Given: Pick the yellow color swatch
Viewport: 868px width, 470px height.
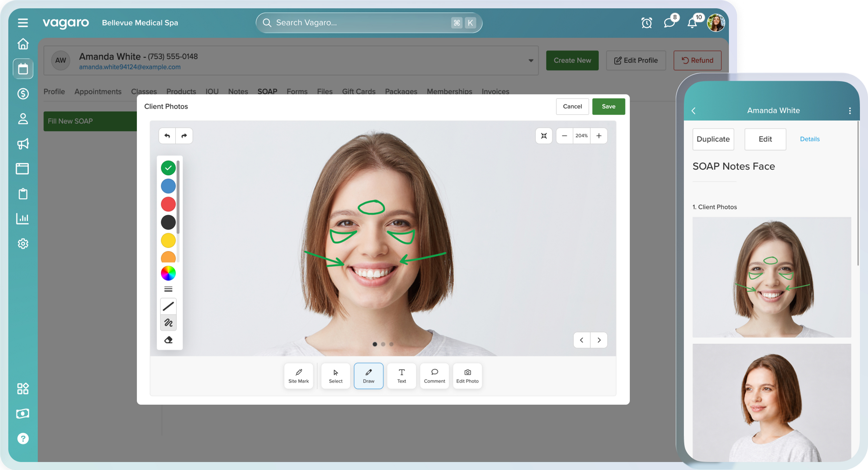Looking at the screenshot, I should [168, 241].
